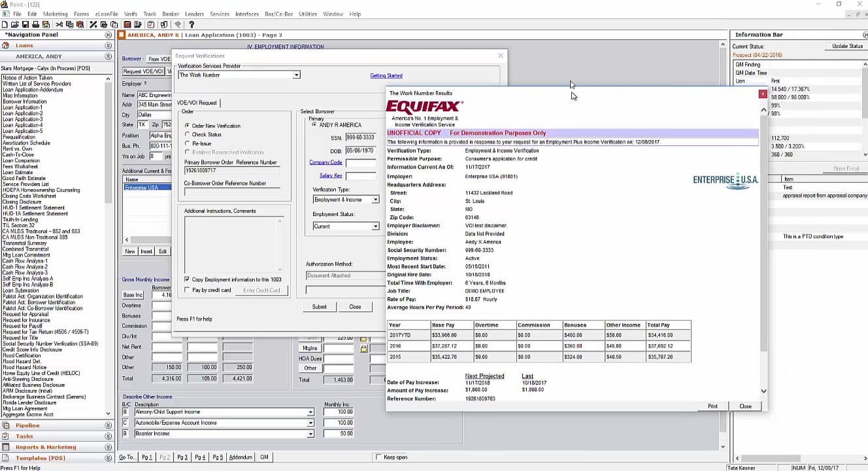Click the Print toolbar icon
This screenshot has height=471, width=868.
click(35, 24)
